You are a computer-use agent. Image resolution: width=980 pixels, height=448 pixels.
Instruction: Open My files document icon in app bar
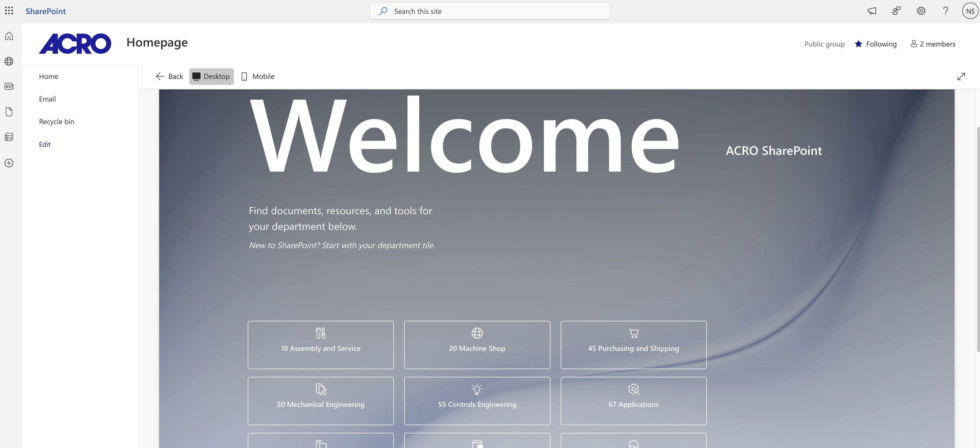(x=9, y=111)
